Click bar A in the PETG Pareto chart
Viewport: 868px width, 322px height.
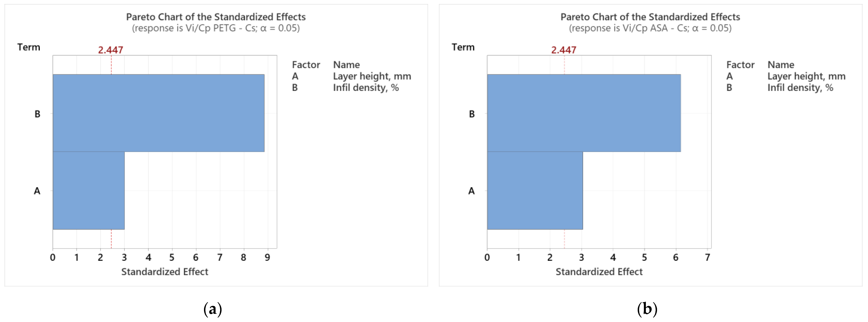pyautogui.click(x=89, y=190)
